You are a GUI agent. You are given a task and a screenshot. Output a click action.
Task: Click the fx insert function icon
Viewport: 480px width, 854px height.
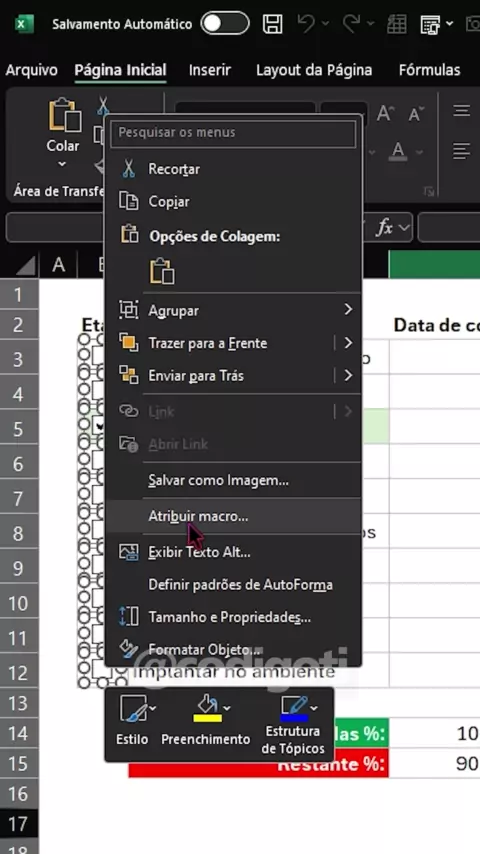[385, 228]
